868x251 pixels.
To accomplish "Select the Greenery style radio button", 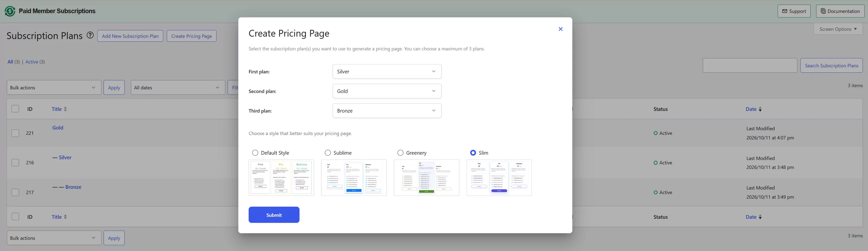I will (x=400, y=153).
